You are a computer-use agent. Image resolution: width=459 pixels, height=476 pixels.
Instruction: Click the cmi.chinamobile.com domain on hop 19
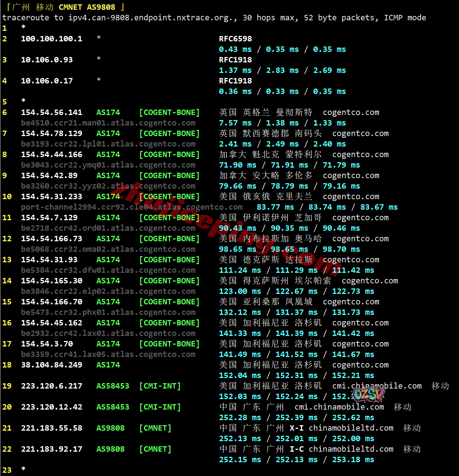[377, 386]
